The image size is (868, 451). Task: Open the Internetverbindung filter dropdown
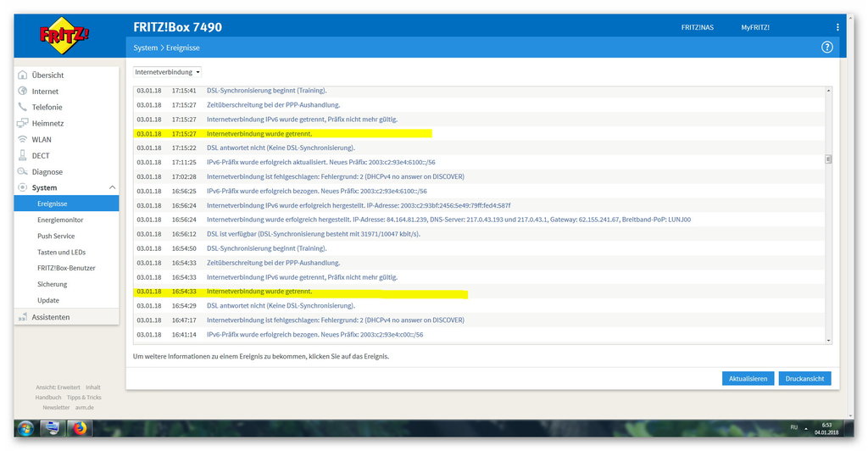click(x=167, y=72)
